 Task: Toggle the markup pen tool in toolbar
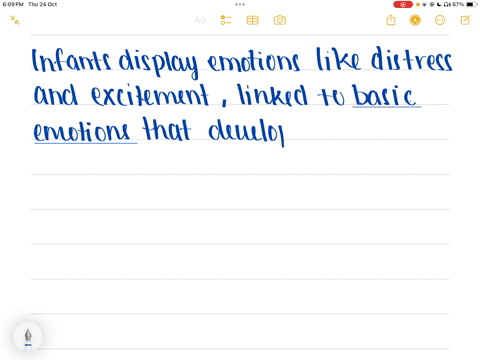click(415, 20)
